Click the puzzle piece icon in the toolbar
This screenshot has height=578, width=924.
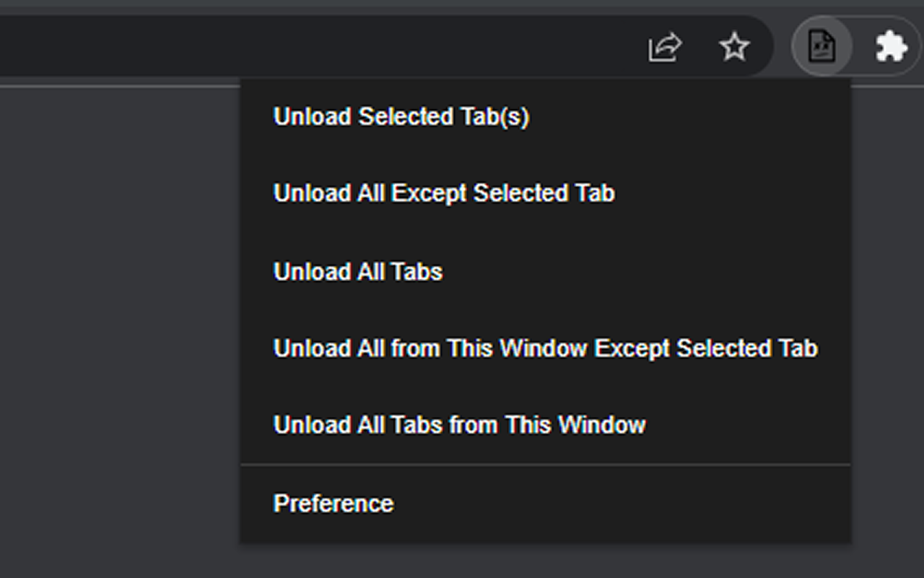tap(891, 48)
